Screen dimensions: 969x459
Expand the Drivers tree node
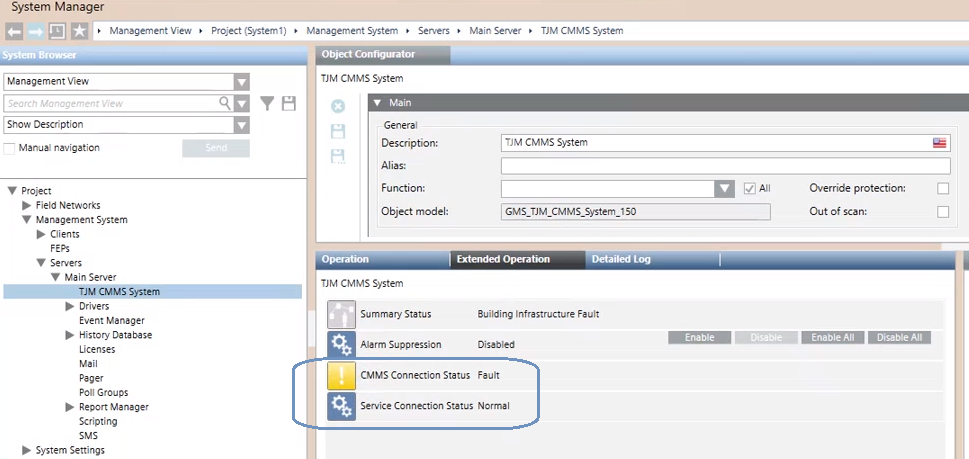(x=70, y=306)
